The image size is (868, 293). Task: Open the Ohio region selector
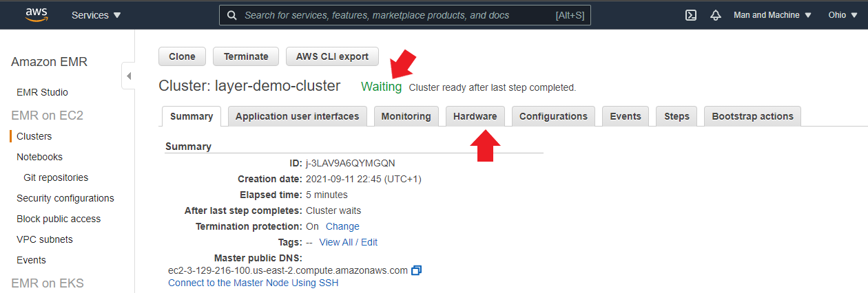pos(842,15)
